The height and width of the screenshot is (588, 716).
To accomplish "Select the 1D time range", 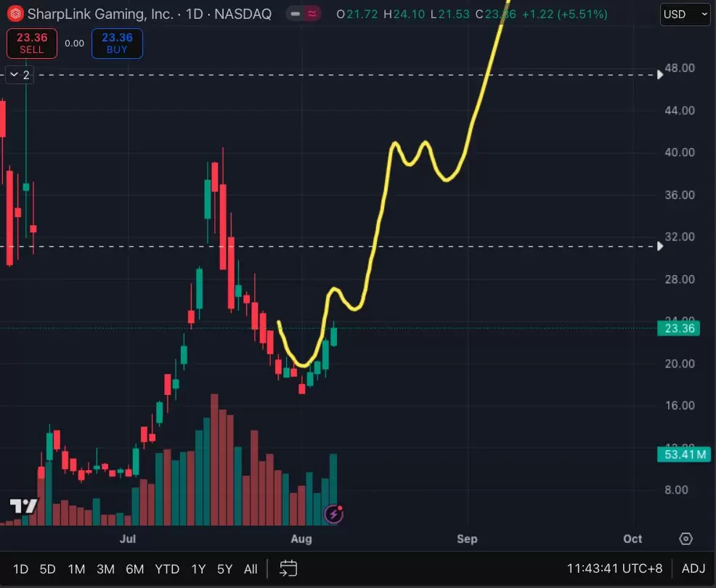I will (20, 569).
